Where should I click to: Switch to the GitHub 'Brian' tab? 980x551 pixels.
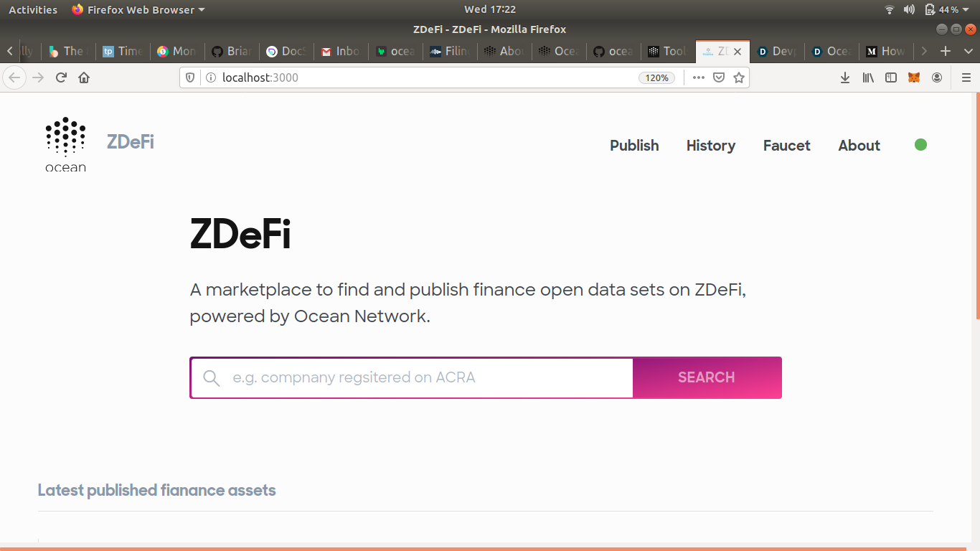tap(232, 51)
